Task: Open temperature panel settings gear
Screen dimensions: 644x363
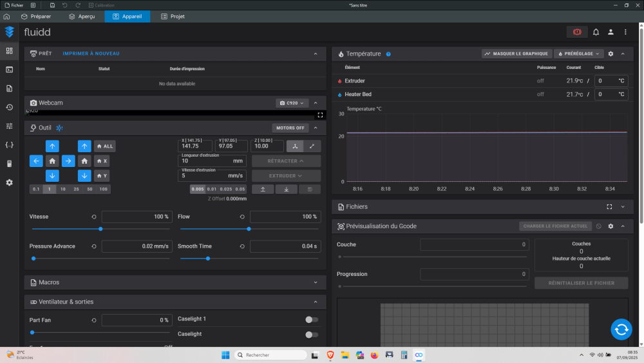Action: click(611, 54)
